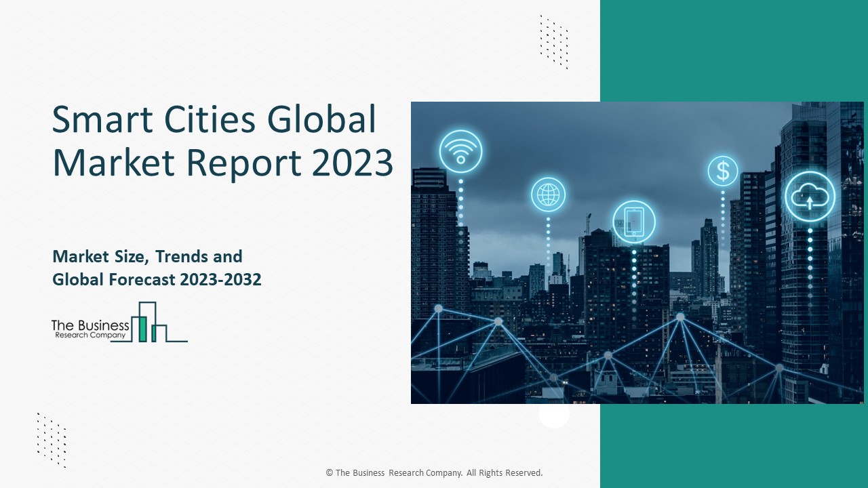The height and width of the screenshot is (488, 868).
Task: Click the glowing Wi-Fi icon in the city image
Action: pyautogui.click(x=460, y=150)
